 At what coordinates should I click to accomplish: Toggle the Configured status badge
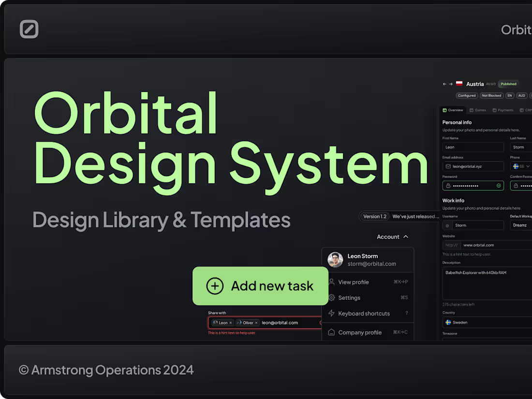[466, 95]
